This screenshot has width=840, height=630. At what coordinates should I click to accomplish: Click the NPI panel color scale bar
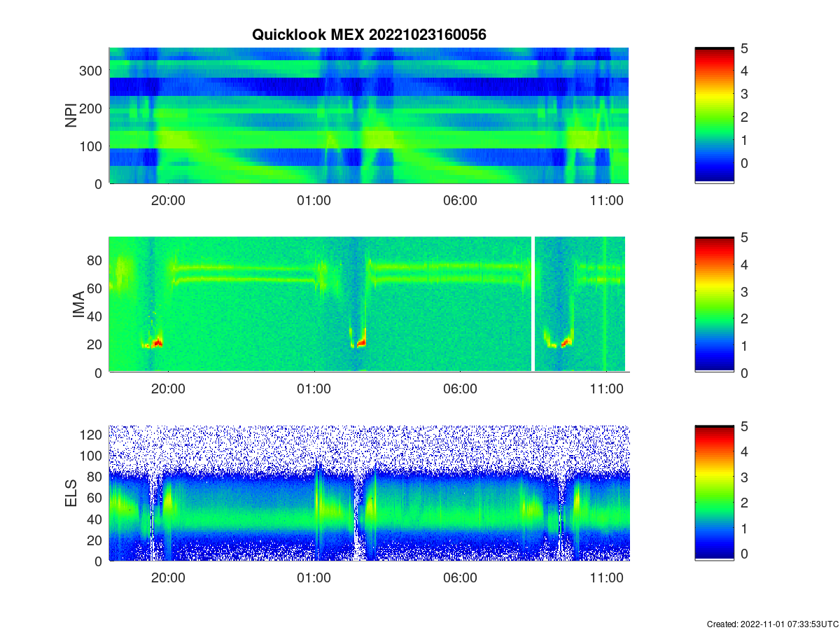[x=714, y=115]
